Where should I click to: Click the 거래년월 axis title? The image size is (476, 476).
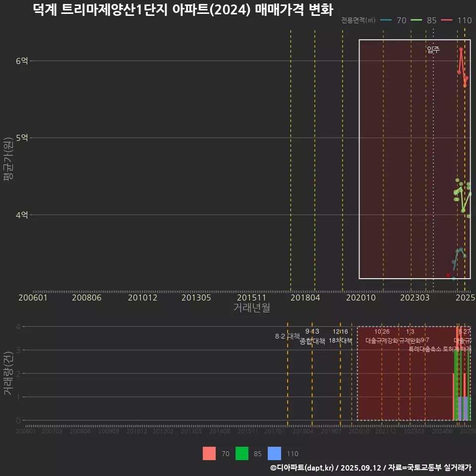(252, 307)
